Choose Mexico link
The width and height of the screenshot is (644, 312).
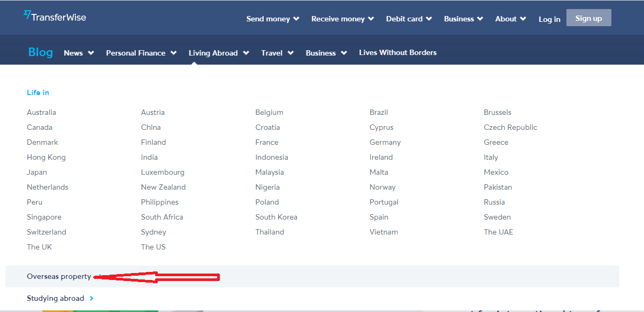[x=496, y=172]
